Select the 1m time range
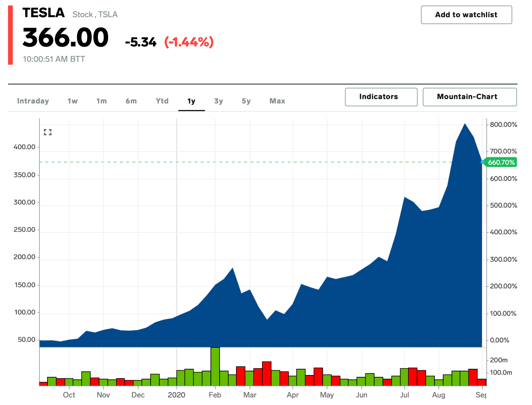 (102, 101)
